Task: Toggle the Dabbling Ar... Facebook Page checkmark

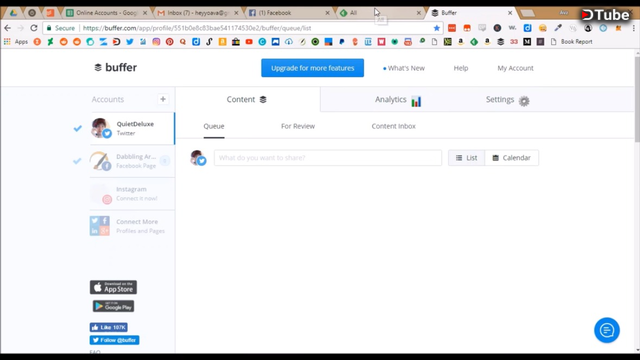Action: (77, 161)
